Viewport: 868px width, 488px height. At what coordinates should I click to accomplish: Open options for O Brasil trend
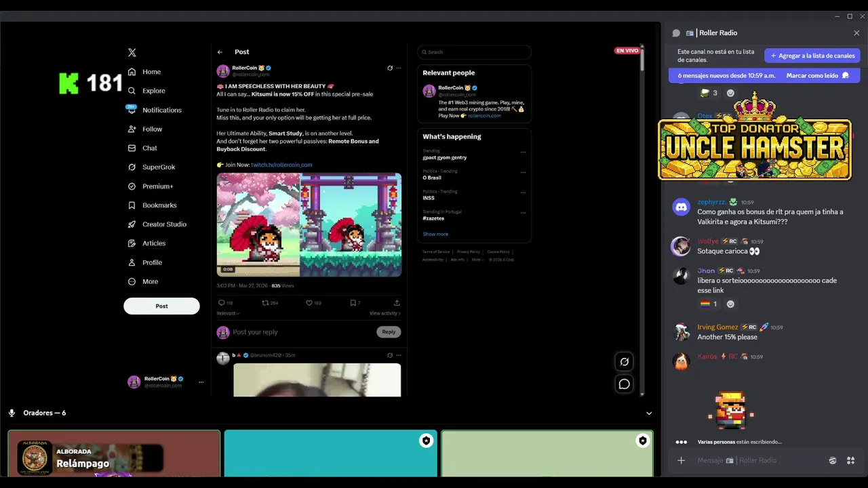point(523,172)
